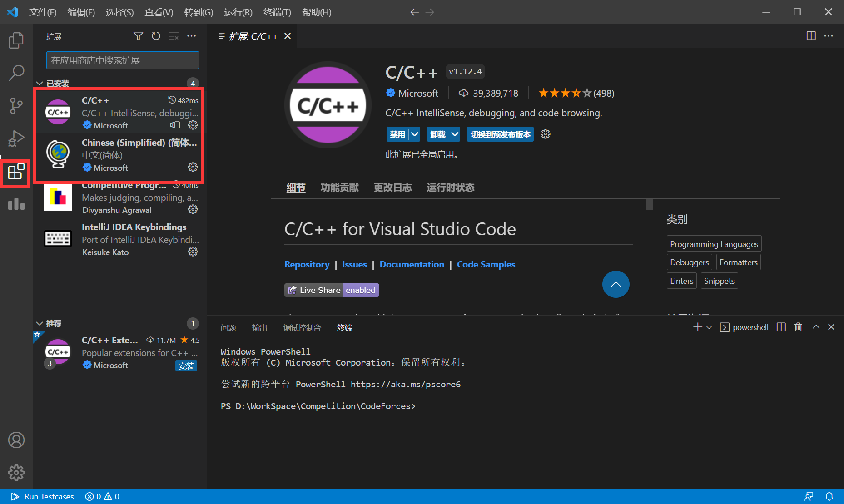Open the Explorer view in activity bar
This screenshot has width=844, height=504.
coord(16,40)
